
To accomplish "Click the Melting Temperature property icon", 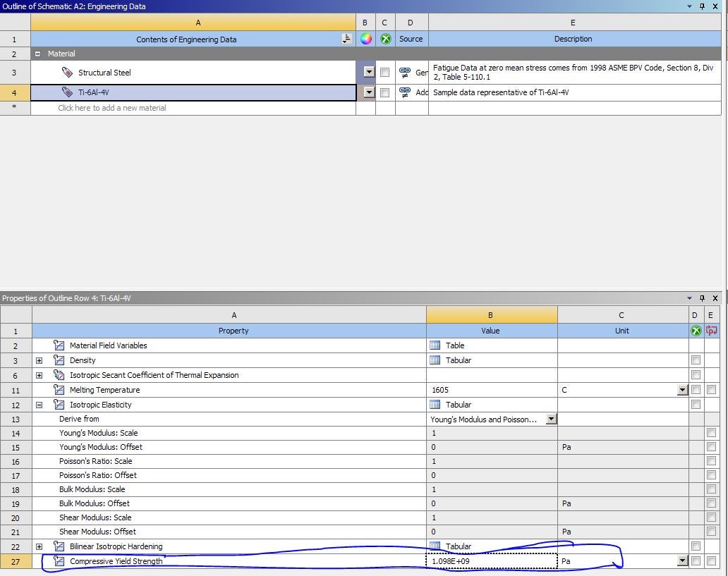I will tap(59, 389).
